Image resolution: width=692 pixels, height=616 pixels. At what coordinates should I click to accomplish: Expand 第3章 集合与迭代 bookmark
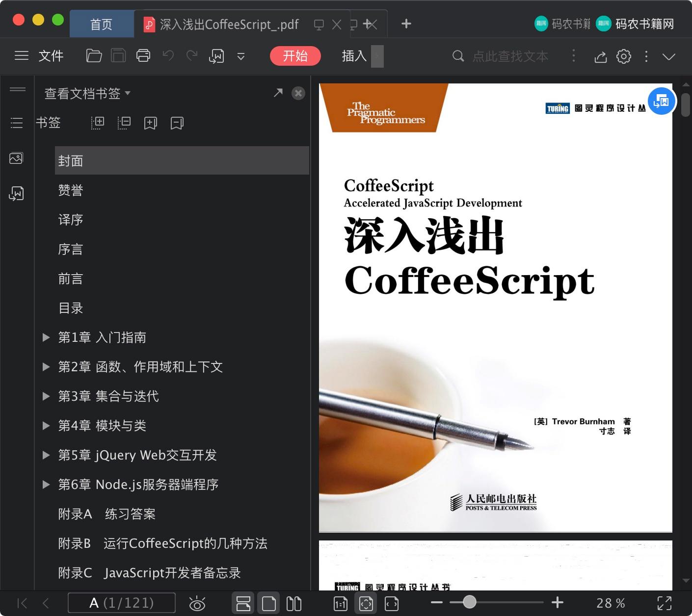point(46,396)
